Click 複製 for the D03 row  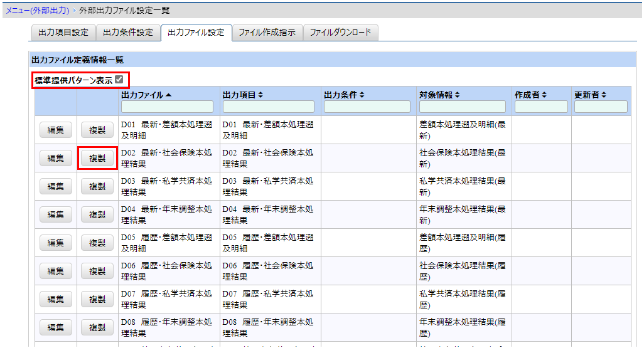pos(97,186)
